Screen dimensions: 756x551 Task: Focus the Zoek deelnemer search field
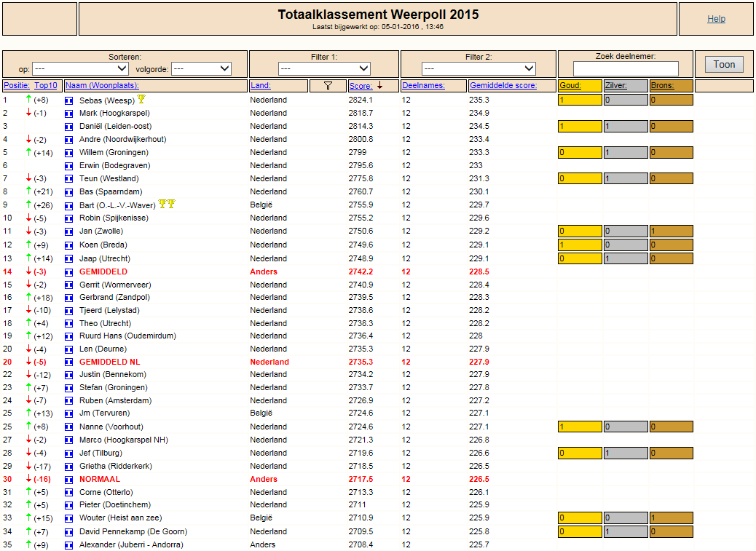pos(626,68)
